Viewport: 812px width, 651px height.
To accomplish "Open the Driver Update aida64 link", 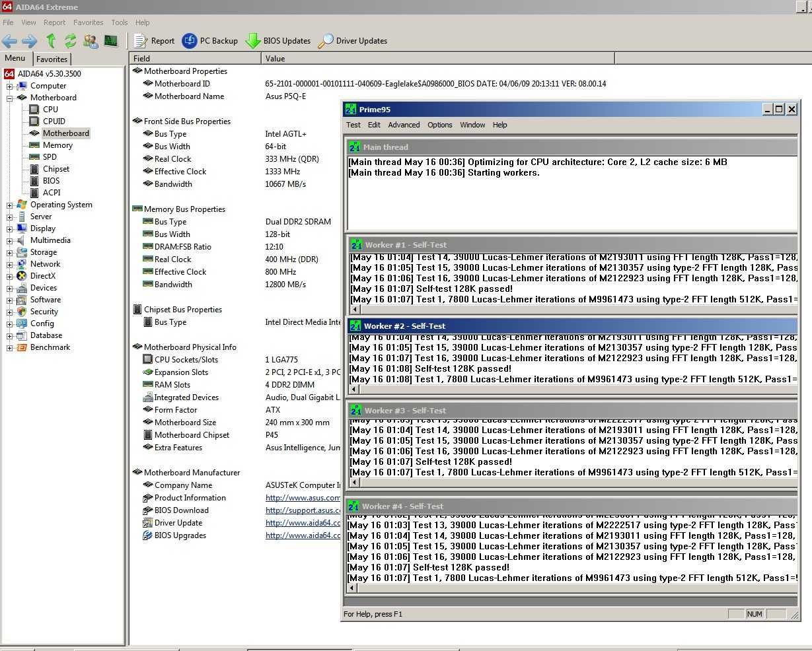I will click(x=303, y=523).
